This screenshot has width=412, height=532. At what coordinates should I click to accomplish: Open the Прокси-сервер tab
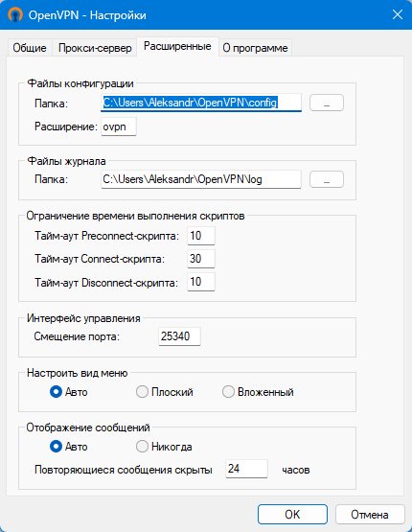95,48
